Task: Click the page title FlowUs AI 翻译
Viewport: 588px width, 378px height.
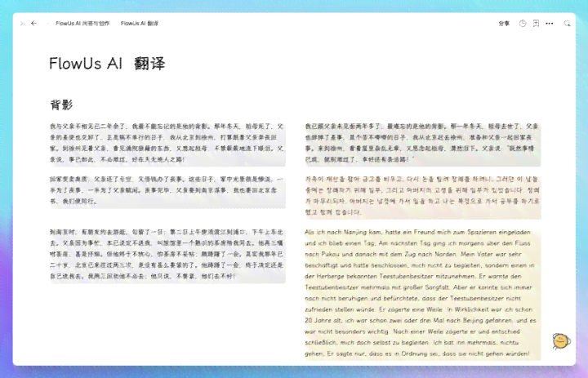Action: pos(107,64)
